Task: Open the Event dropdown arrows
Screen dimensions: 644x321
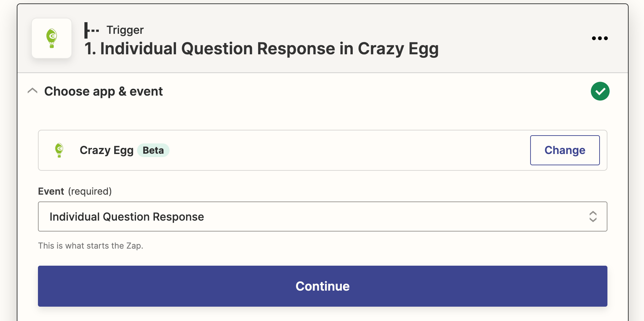Action: click(593, 217)
